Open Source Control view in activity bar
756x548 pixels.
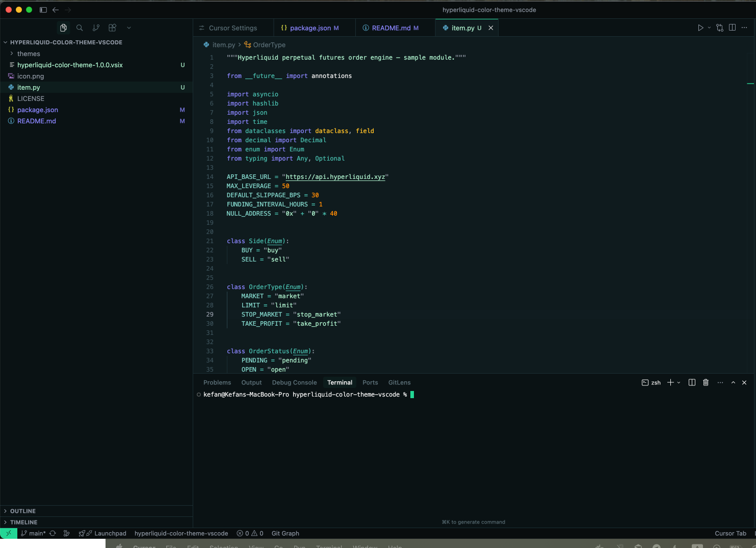click(x=96, y=28)
